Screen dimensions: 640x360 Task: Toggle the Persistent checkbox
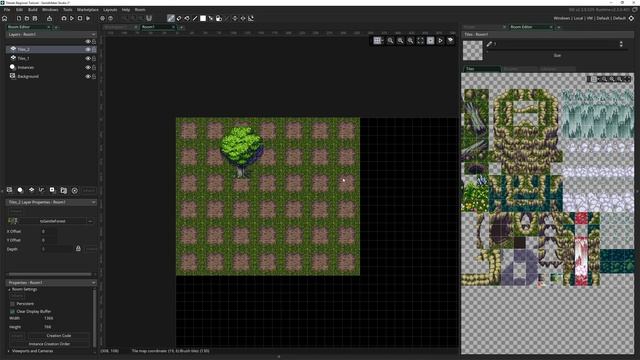pos(12,304)
